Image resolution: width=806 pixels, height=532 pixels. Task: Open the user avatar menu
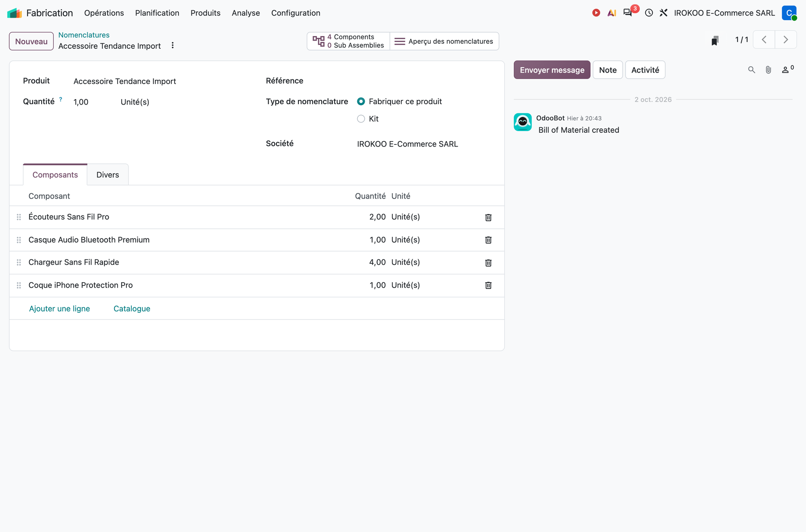tap(789, 13)
